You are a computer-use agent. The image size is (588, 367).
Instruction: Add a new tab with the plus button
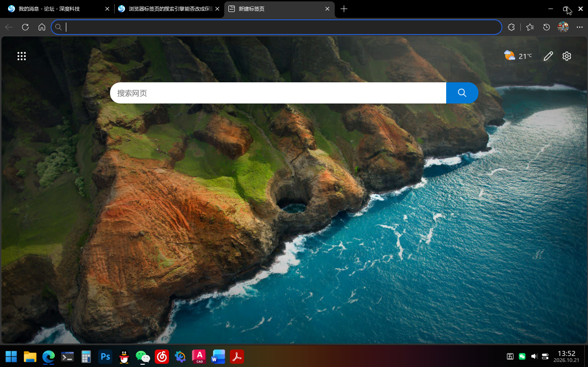[x=344, y=9]
